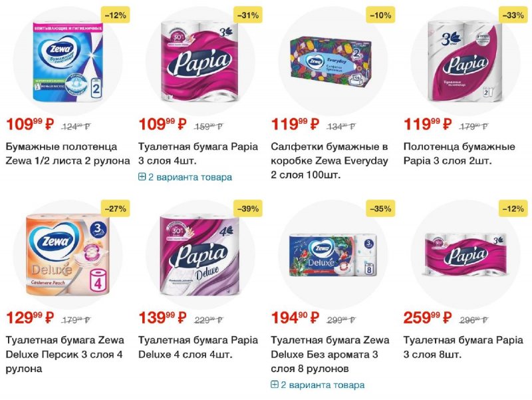
Task: Open Бумажные полотенца Zewa 1/2 листа title
Action: (68, 154)
